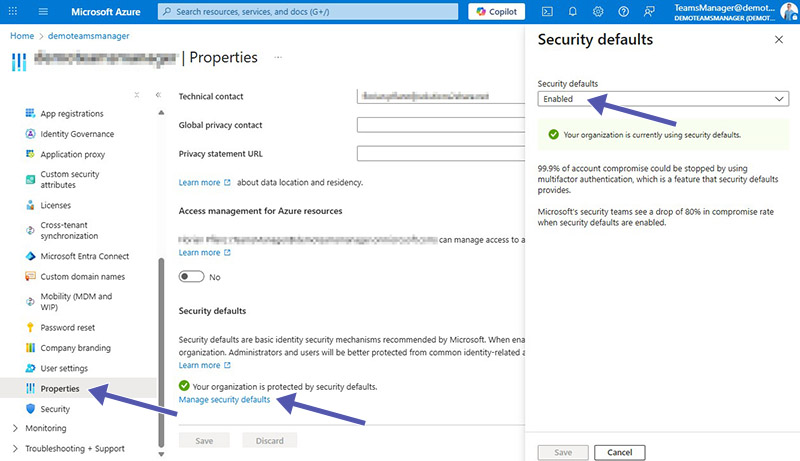Open Learn more about data location link
800x461 pixels.
coord(205,182)
